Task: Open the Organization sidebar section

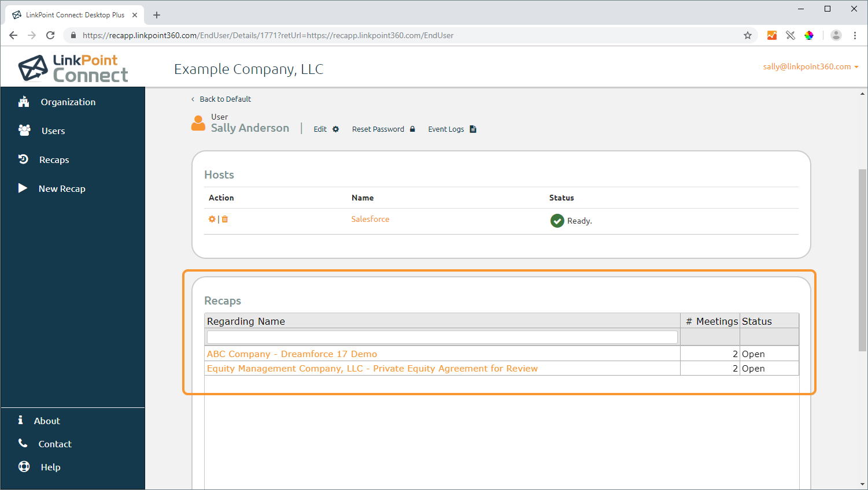Action: 68,102
